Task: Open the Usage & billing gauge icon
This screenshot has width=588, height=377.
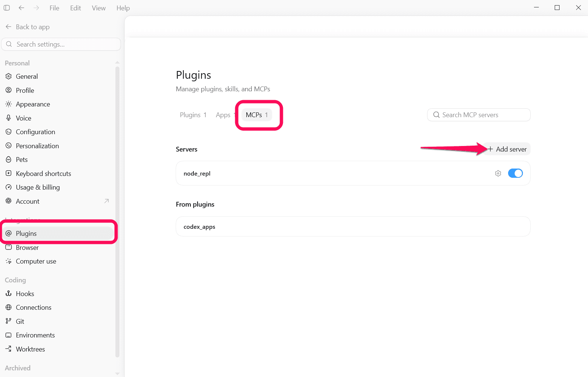Action: point(9,187)
